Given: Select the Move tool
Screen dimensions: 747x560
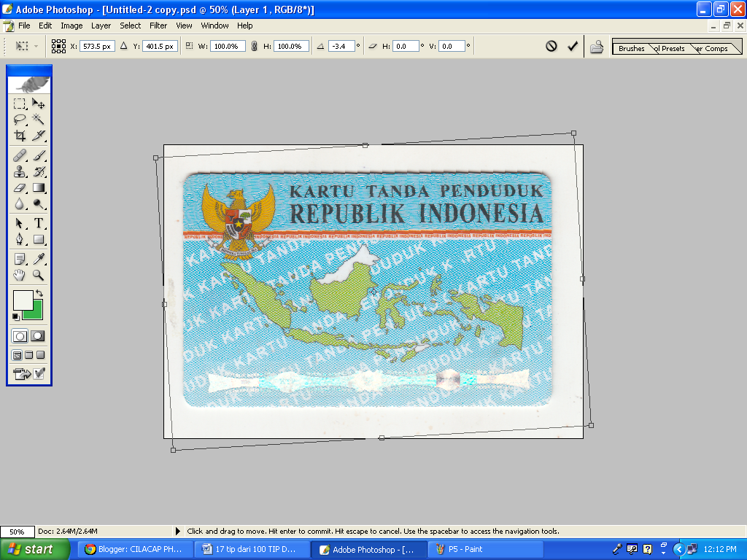Looking at the screenshot, I should [38, 104].
